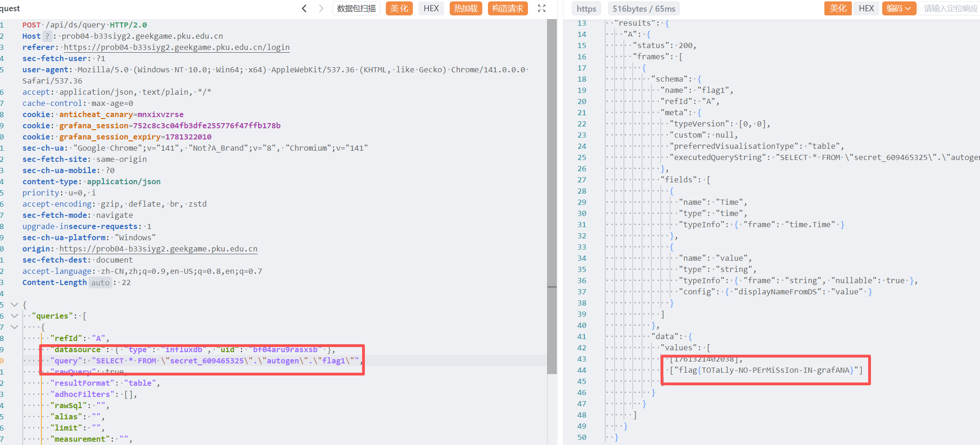
Task: Open the referer login URL link
Action: (x=177, y=47)
